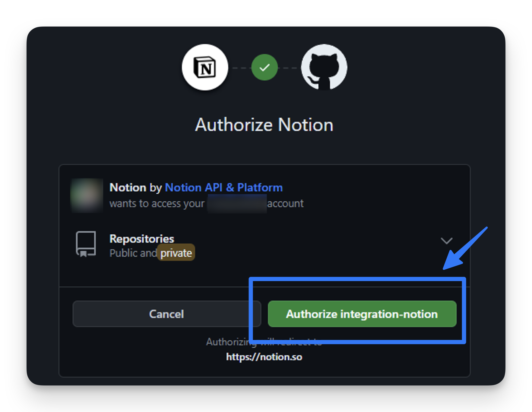Image resolution: width=532 pixels, height=412 pixels.
Task: Click 'wants to access your' text
Action: coord(157,204)
